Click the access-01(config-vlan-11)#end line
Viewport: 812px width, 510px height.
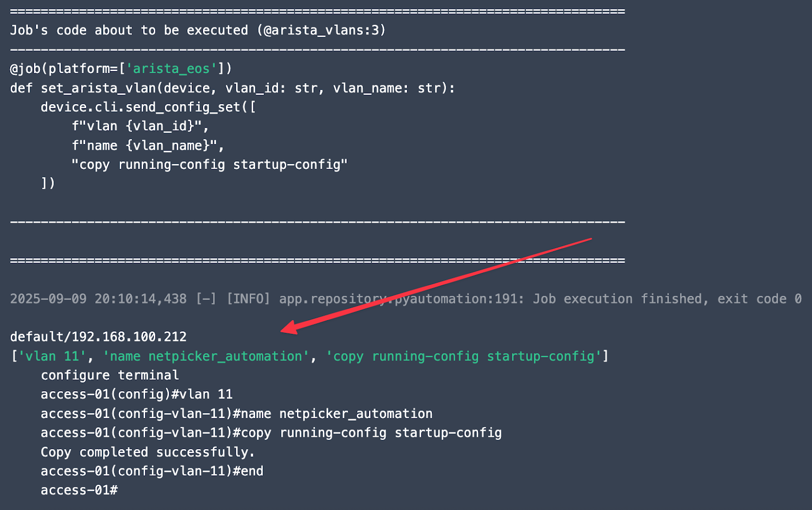(152, 471)
